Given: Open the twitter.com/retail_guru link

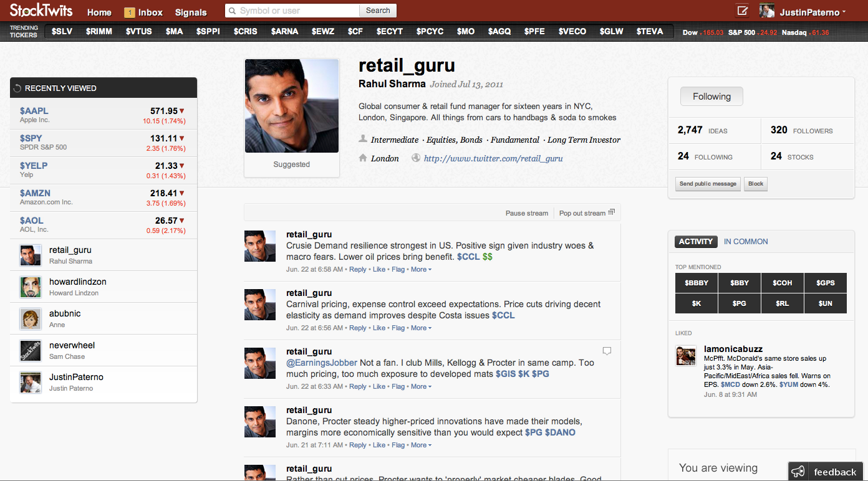Looking at the screenshot, I should 493,158.
